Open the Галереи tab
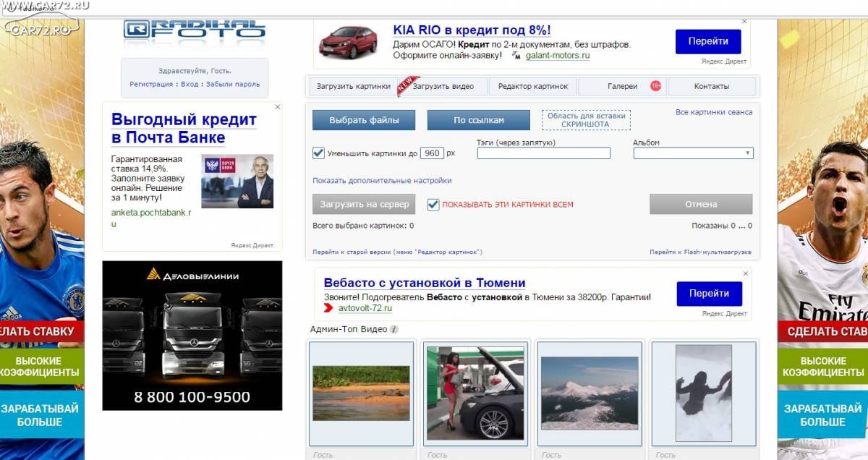868x460 pixels. coord(623,86)
